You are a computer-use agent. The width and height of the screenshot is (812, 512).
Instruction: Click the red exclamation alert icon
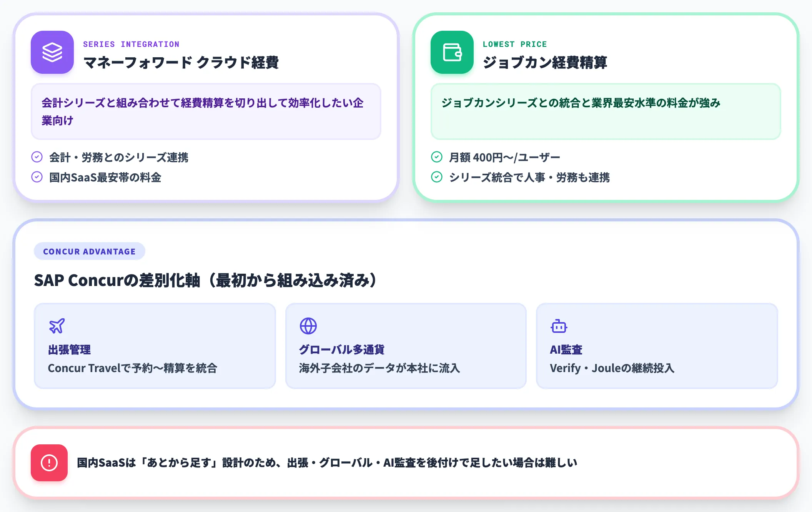click(x=49, y=463)
